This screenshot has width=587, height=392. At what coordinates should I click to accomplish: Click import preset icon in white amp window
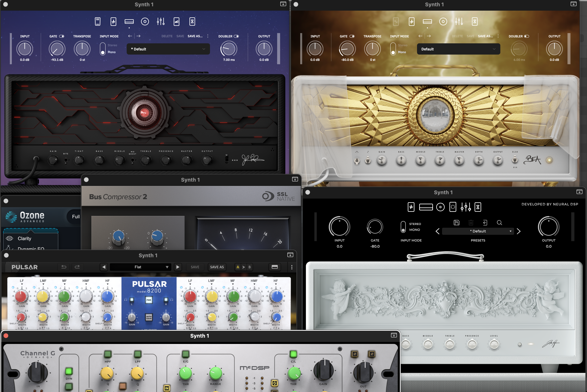click(x=485, y=223)
